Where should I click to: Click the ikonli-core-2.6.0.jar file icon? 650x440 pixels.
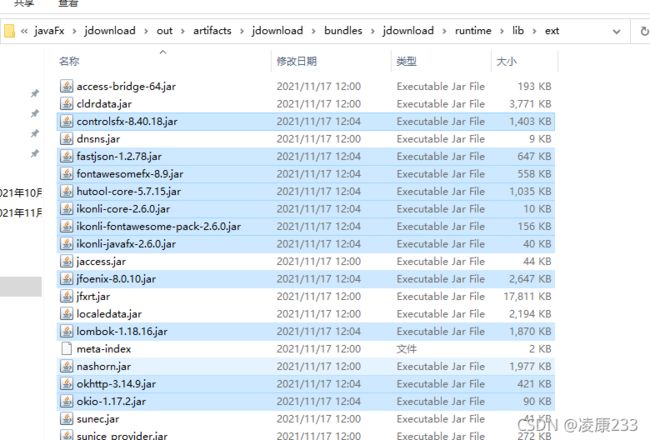tap(66, 209)
